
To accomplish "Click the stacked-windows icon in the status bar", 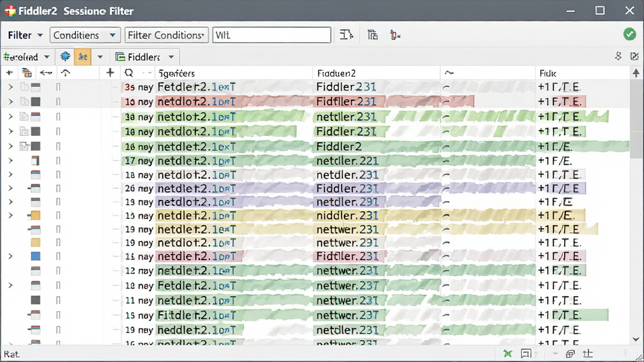I will coord(570,354).
